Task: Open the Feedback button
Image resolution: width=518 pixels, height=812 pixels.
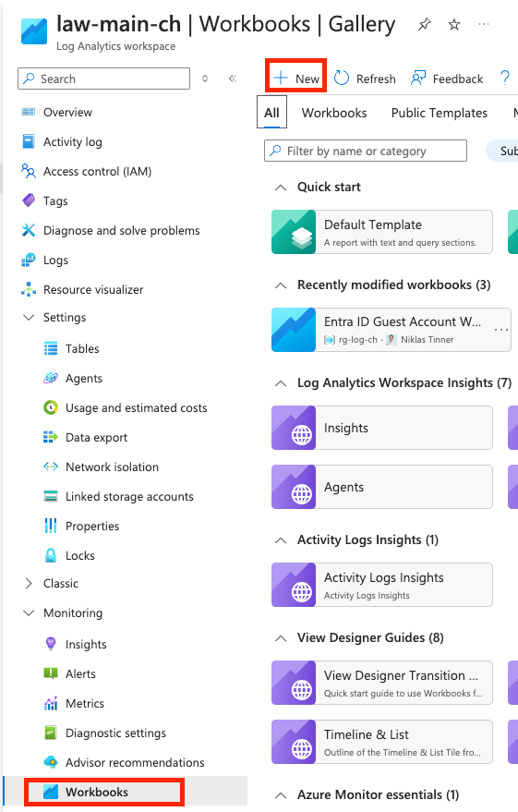Action: click(x=447, y=79)
